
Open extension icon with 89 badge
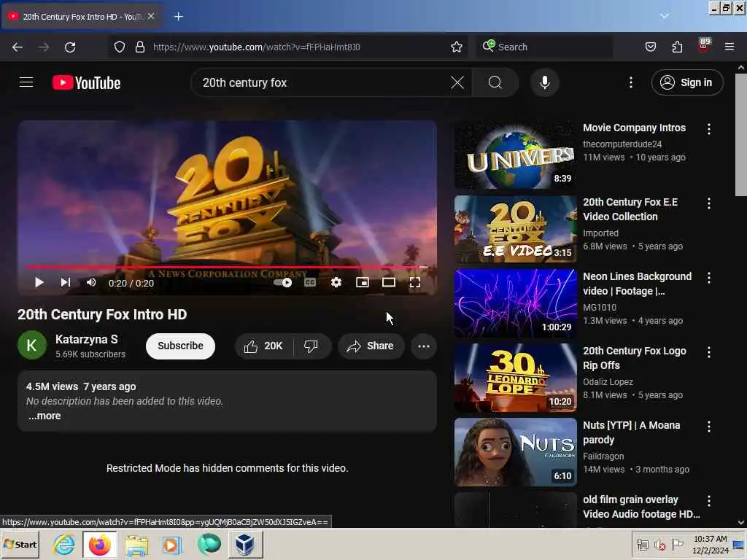point(704,46)
